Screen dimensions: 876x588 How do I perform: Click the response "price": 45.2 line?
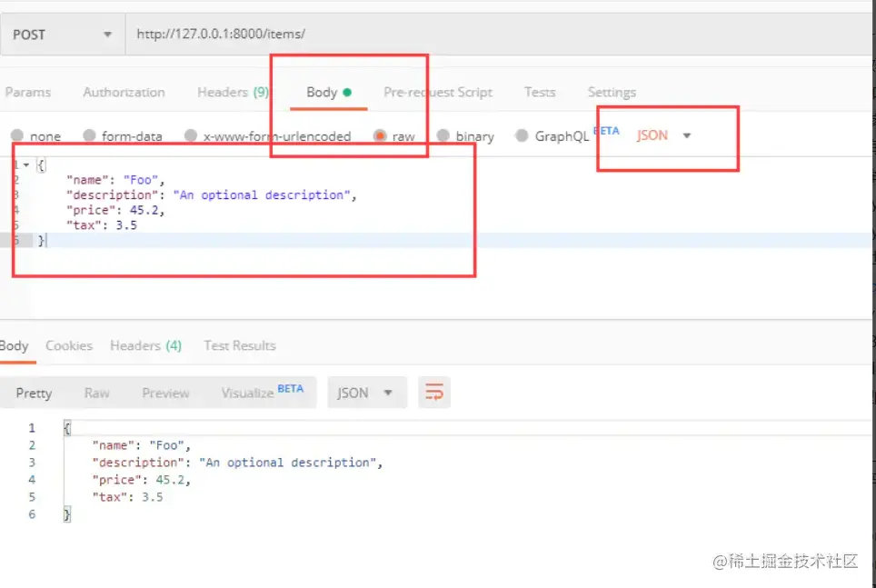pos(142,480)
